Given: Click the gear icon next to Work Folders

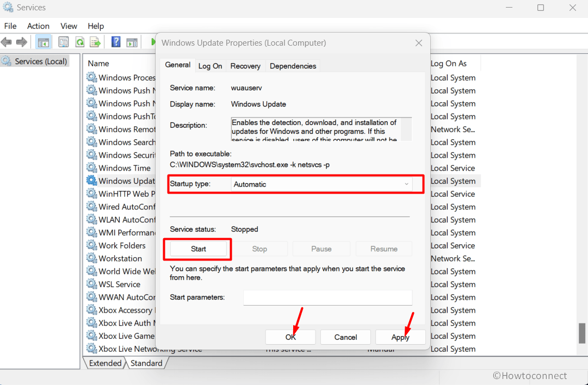Looking at the screenshot, I should (91, 245).
